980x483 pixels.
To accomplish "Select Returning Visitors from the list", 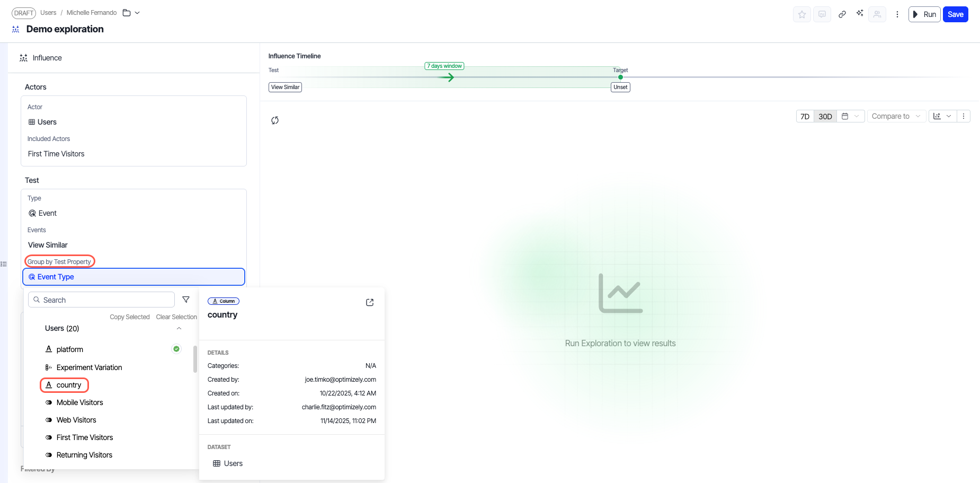I will 84,455.
